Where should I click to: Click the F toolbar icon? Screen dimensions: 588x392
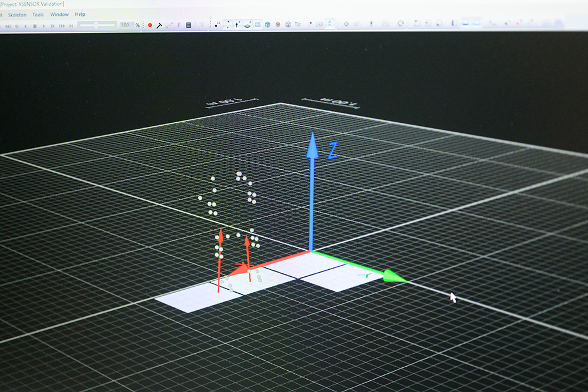[x=179, y=25]
